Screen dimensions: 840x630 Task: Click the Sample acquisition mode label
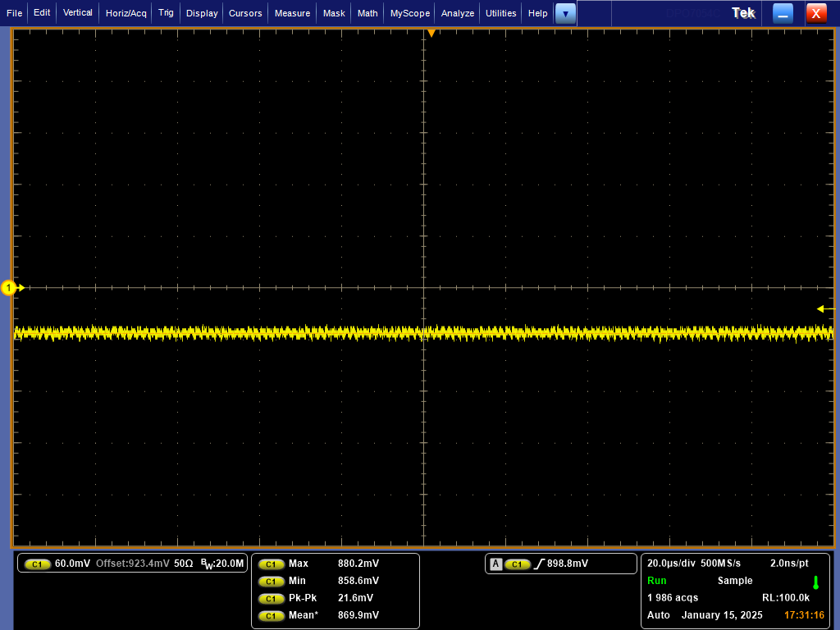click(x=735, y=581)
